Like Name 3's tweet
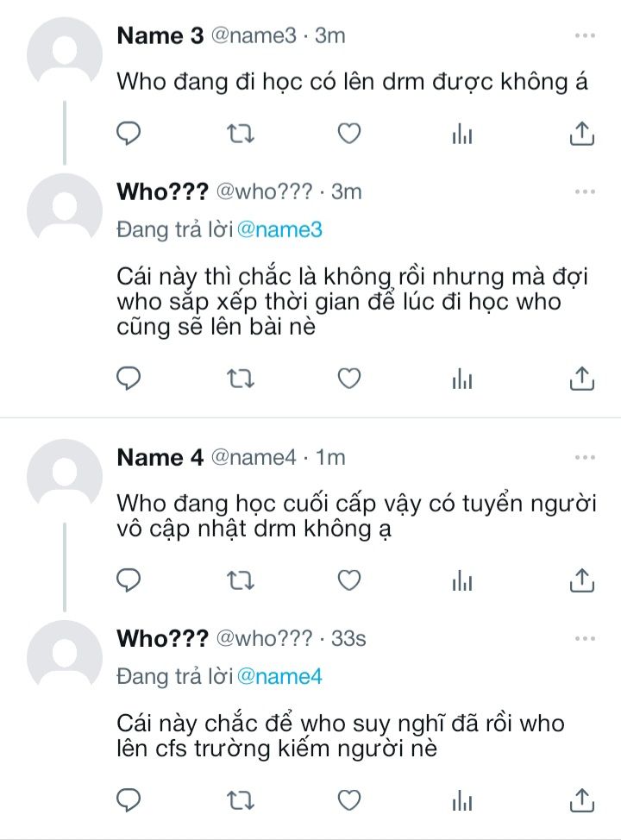621x840 pixels. pos(348,134)
